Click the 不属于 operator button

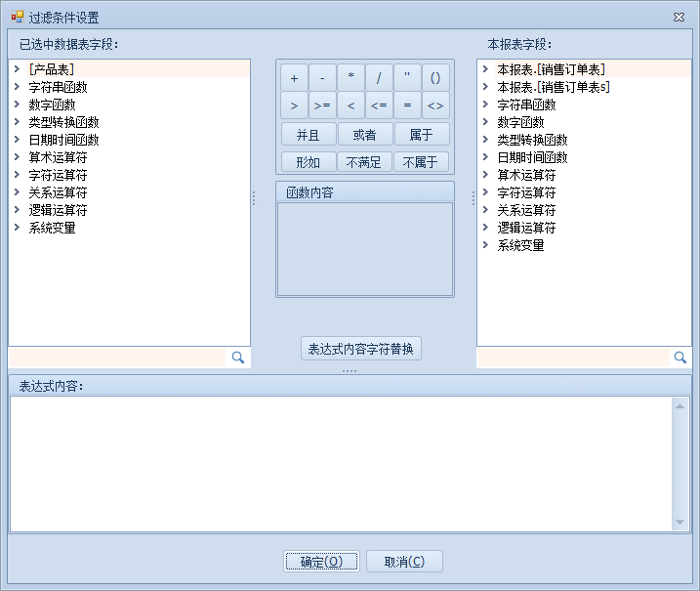pos(422,162)
